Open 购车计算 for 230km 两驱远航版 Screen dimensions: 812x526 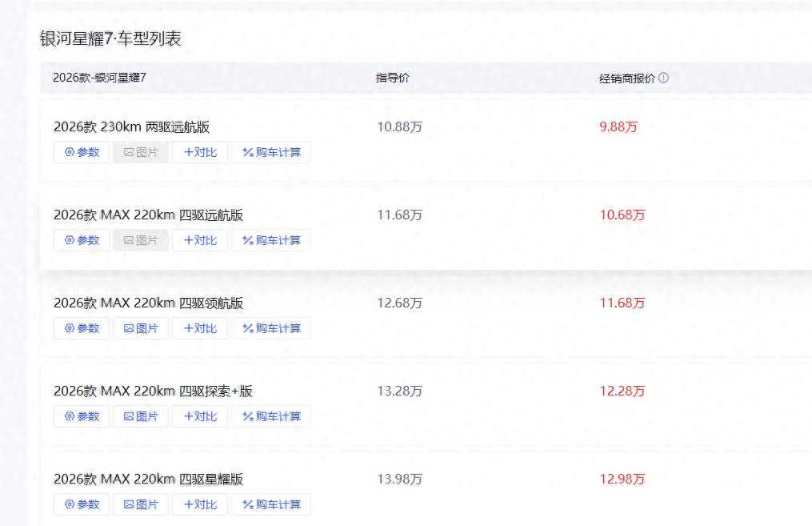tap(271, 152)
